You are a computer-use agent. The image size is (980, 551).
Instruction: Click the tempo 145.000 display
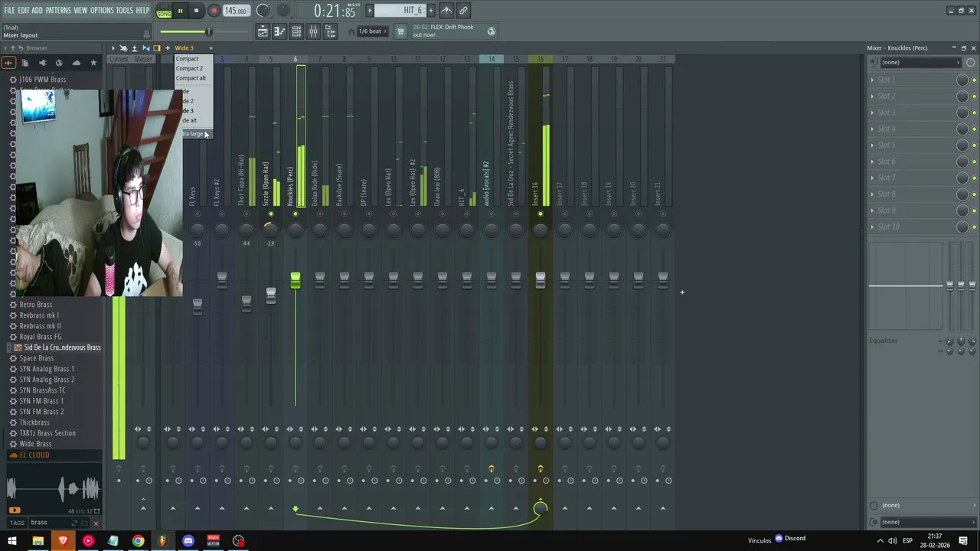[236, 11]
